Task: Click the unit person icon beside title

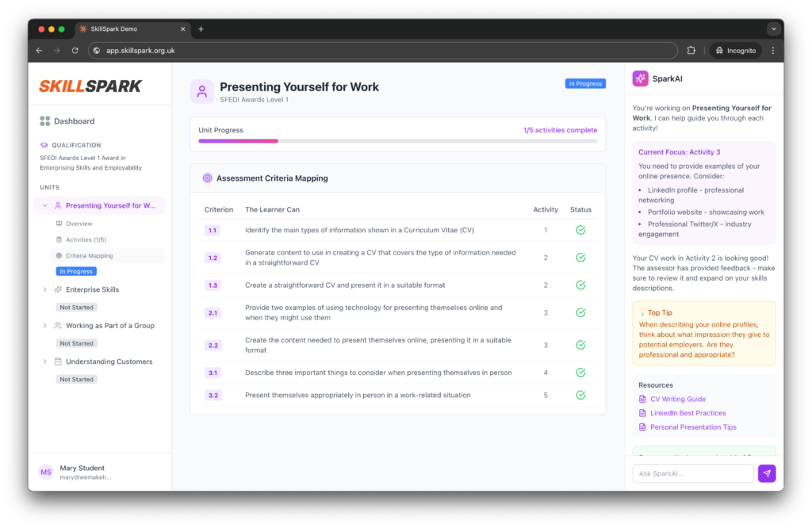Action: 202,91
